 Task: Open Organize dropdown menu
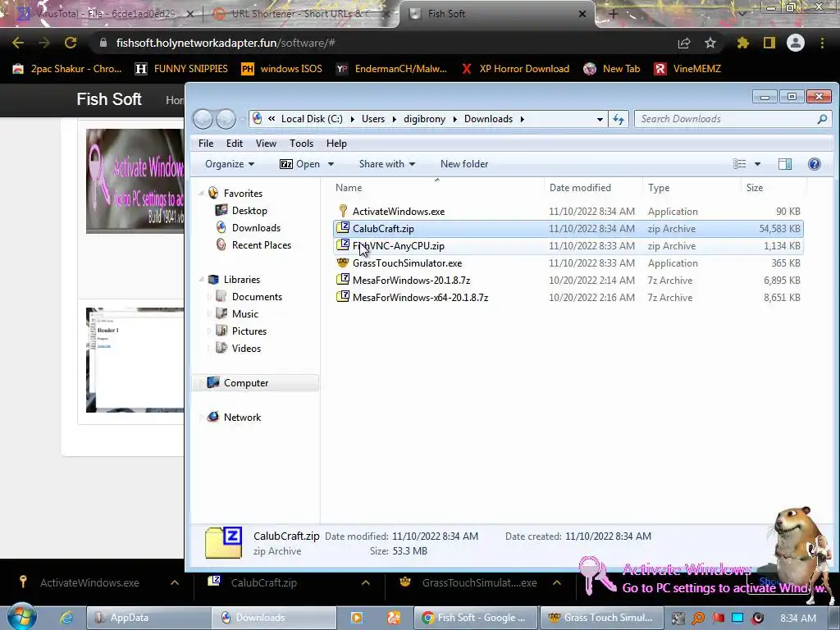(x=230, y=164)
